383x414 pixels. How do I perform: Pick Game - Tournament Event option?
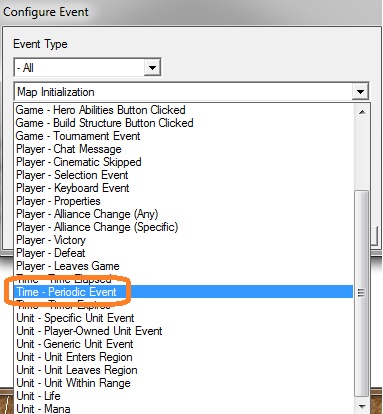click(184, 136)
